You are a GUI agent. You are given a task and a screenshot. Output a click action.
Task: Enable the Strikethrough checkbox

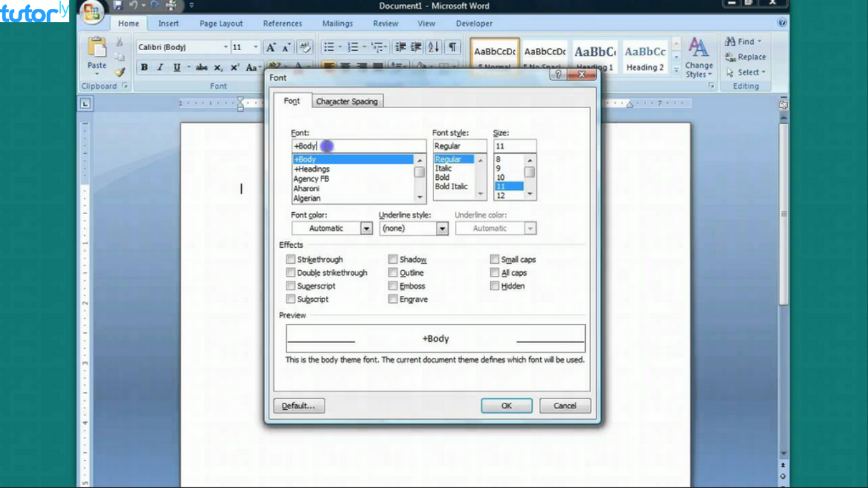(290, 259)
